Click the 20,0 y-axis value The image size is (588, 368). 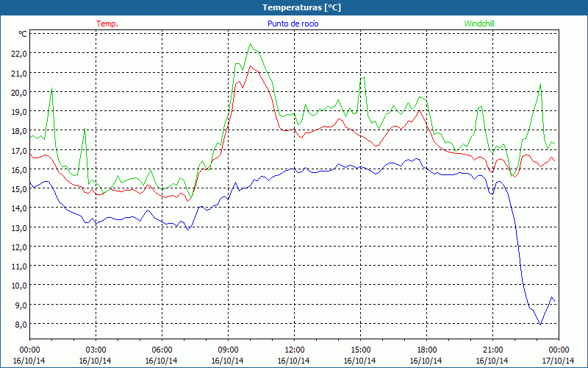coord(19,92)
